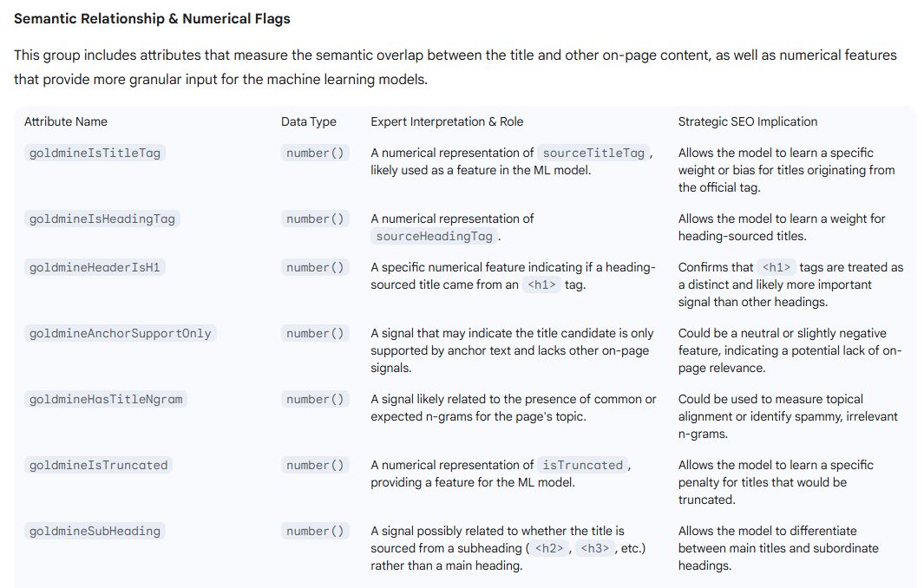This screenshot has height=588, width=924.
Task: Click number() in the goldmineSubHeading row
Action: pyautogui.click(x=315, y=532)
